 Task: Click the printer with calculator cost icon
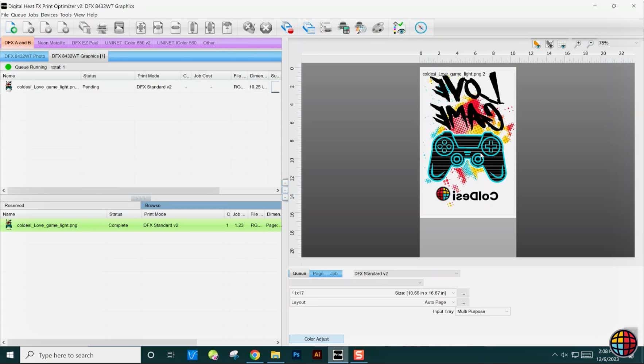[x=343, y=28]
